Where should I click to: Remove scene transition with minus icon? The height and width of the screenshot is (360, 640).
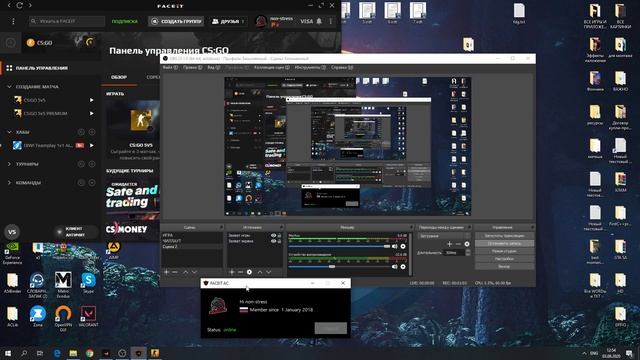pyautogui.click(x=458, y=244)
